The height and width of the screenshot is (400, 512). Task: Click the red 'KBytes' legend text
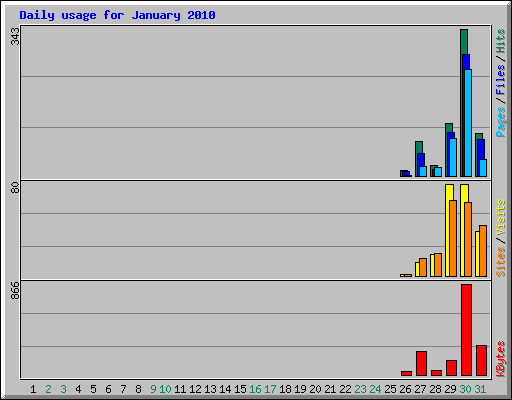500,359
